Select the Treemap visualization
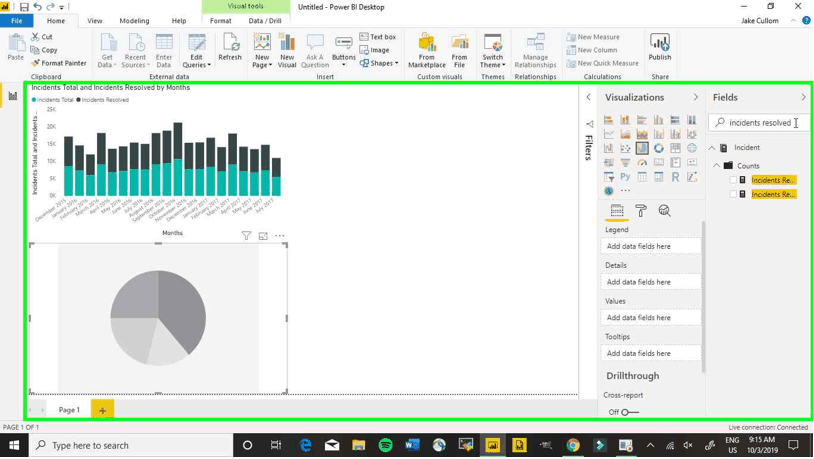814x459 pixels. pos(675,148)
